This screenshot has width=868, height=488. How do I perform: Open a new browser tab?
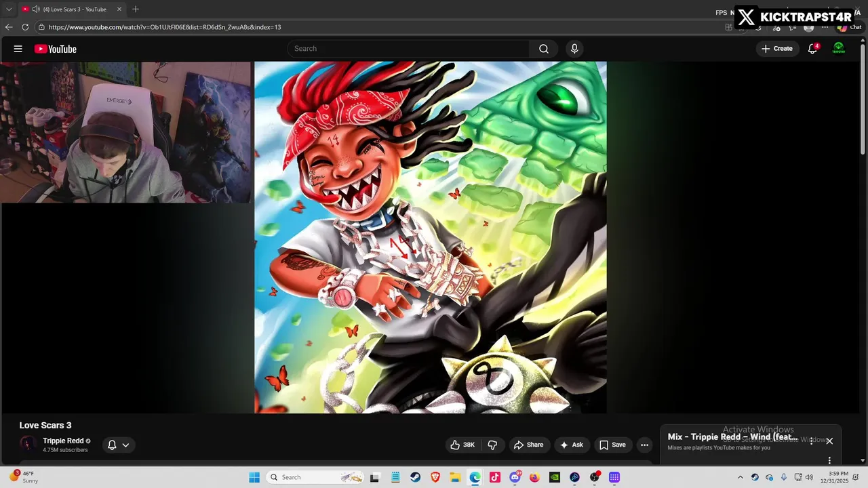[136, 9]
